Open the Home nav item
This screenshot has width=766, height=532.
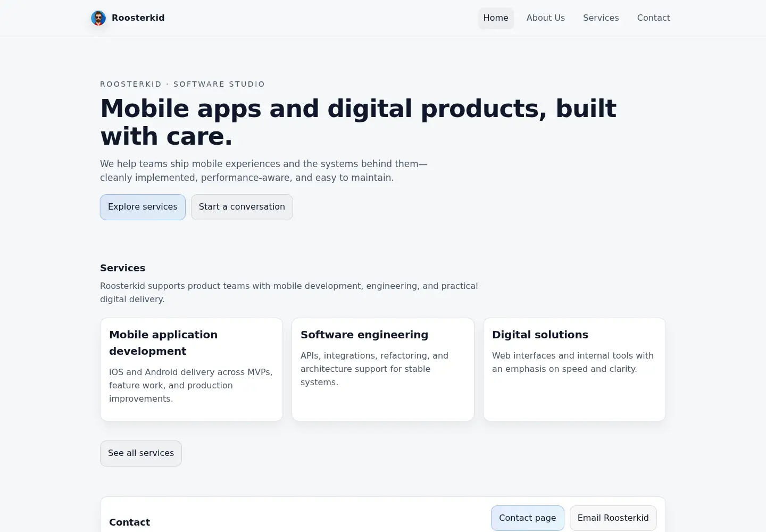pyautogui.click(x=496, y=18)
